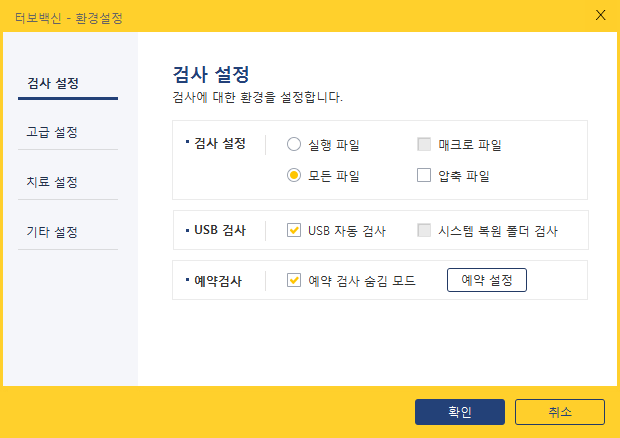Choose the 모든 파일 radio option

tap(294, 176)
